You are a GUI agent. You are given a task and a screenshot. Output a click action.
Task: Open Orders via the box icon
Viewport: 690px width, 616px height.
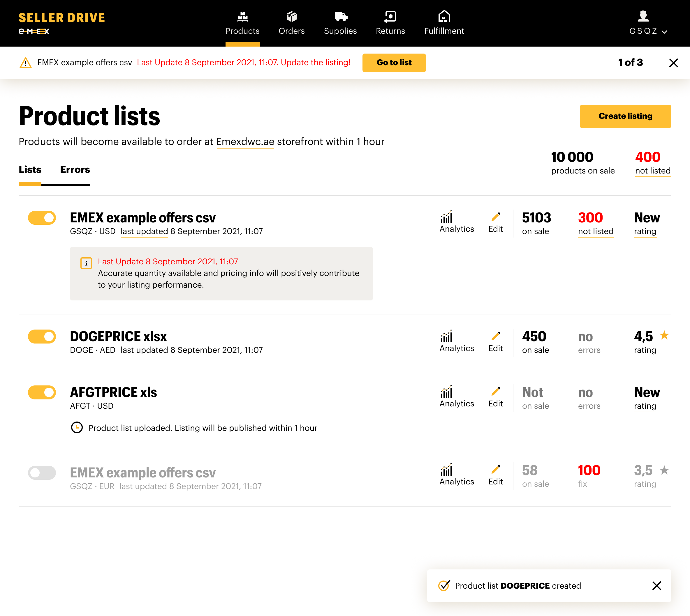click(291, 16)
